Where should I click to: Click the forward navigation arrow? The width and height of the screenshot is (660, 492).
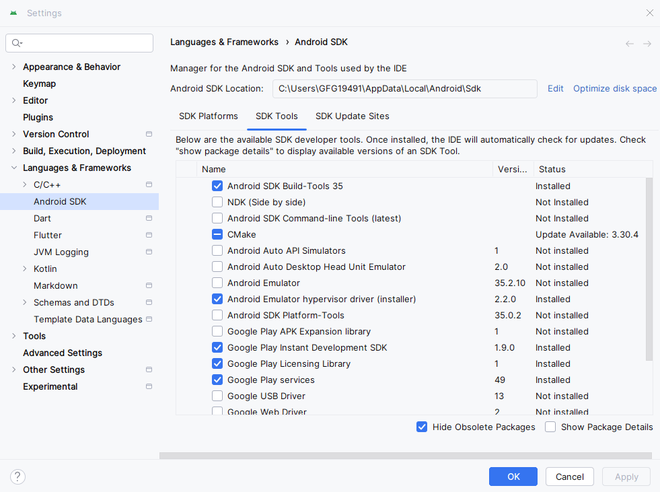pyautogui.click(x=647, y=43)
